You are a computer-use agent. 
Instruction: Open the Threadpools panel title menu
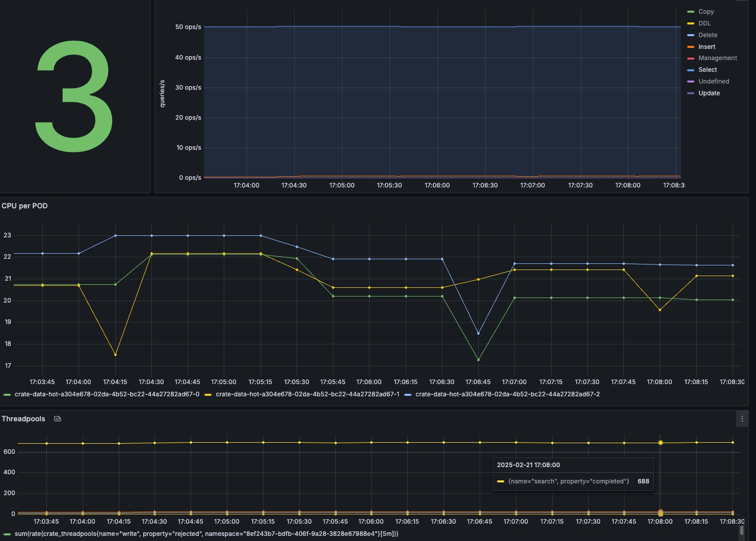click(x=23, y=419)
